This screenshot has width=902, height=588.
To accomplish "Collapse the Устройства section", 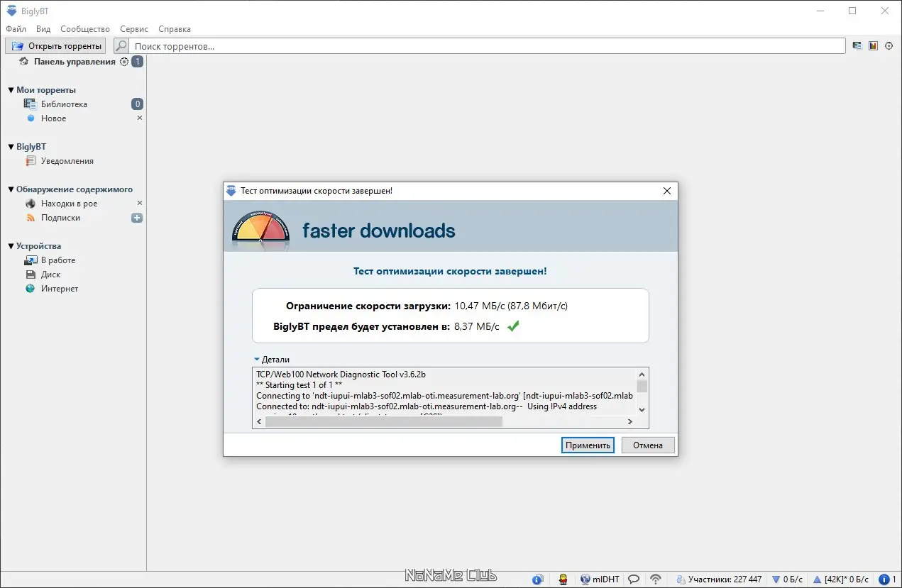I will (11, 246).
